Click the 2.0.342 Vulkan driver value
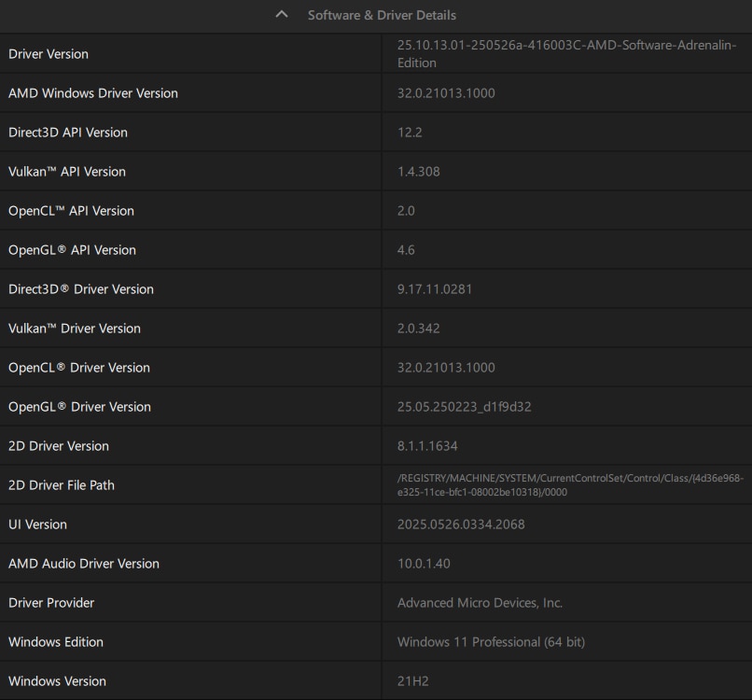 (418, 329)
